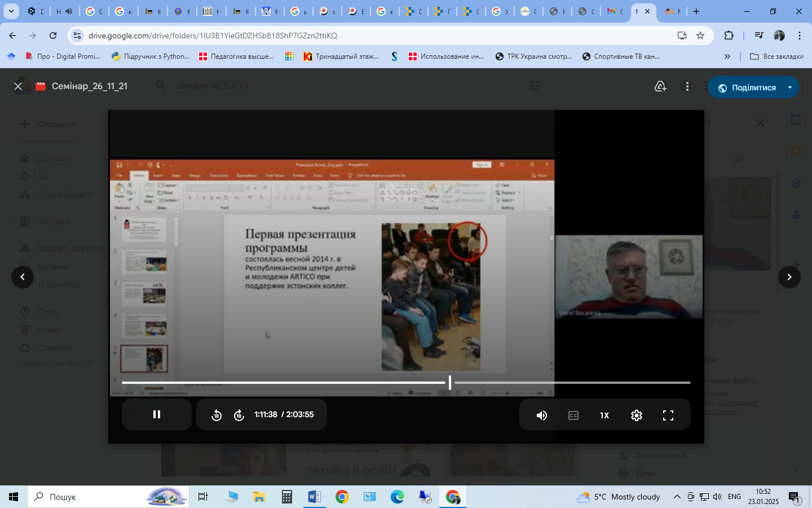Viewport: 812px width, 508px height.
Task: Expand the share options dropdown arrow
Action: click(x=790, y=87)
